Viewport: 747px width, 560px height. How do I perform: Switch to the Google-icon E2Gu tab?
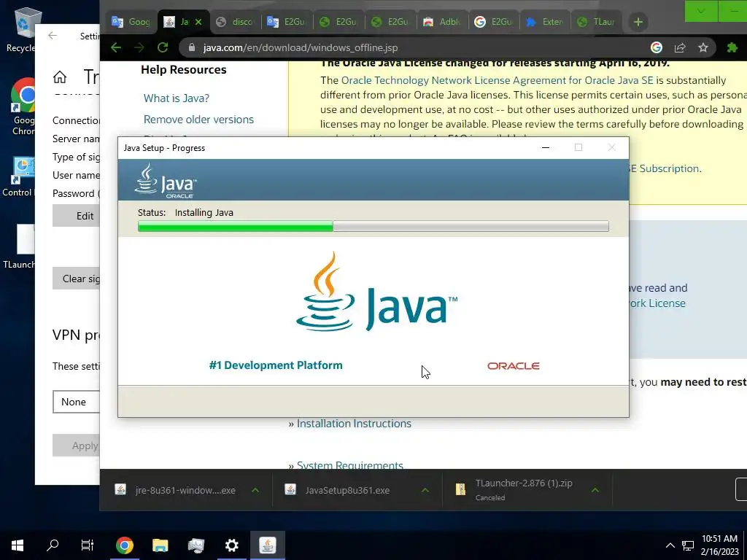(494, 22)
